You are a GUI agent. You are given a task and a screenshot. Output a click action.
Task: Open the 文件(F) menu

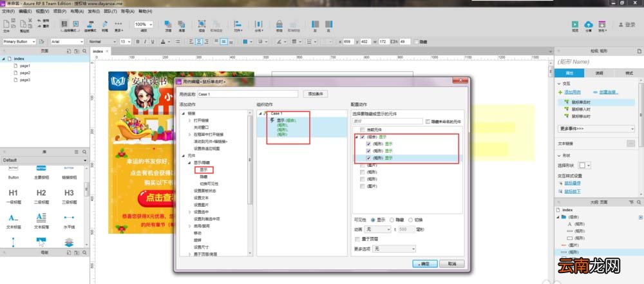click(8, 12)
